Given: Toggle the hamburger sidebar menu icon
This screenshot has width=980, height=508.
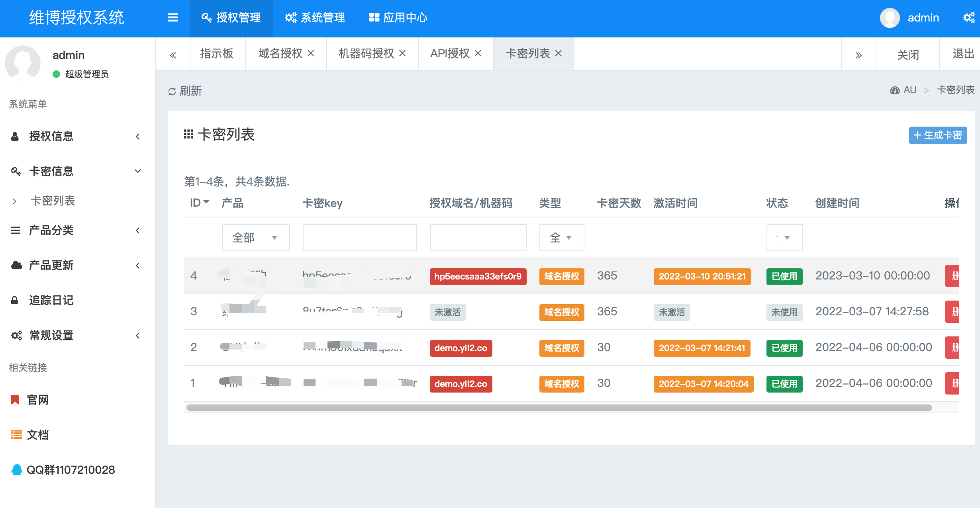Looking at the screenshot, I should click(172, 18).
